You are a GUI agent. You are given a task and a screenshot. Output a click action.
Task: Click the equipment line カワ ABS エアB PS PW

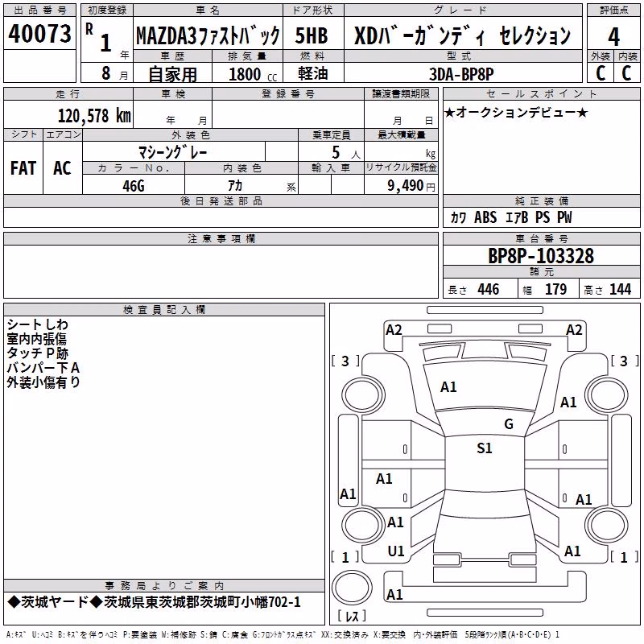pos(511,217)
